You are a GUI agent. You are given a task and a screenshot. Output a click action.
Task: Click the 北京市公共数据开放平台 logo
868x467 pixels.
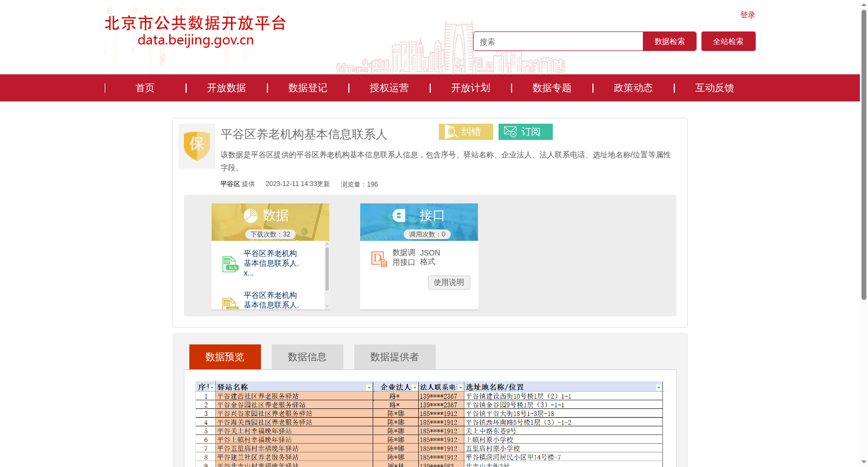coord(195,31)
